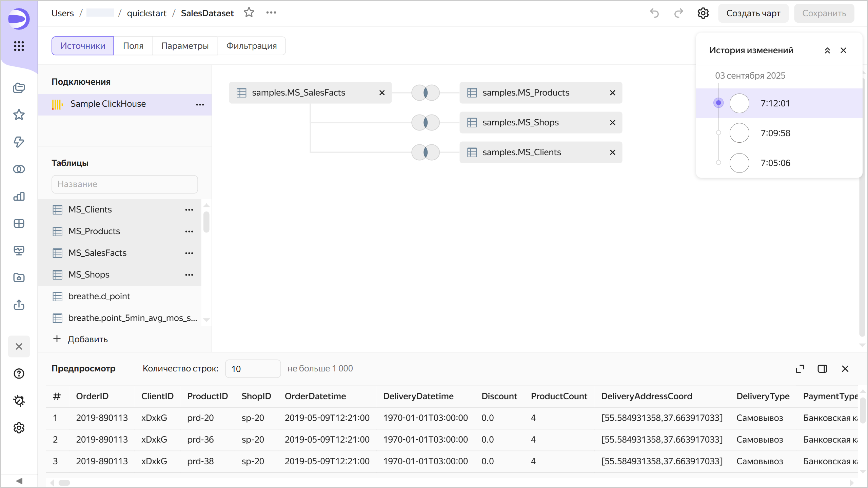Image resolution: width=868 pixels, height=488 pixels.
Task: Select the 7:05:06 history version
Action: coord(775,163)
